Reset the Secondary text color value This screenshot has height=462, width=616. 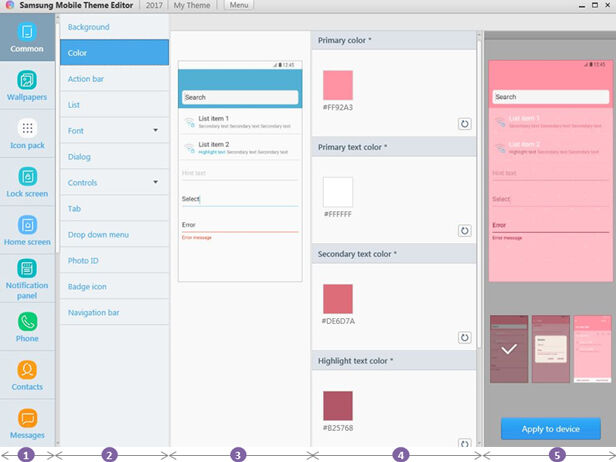click(464, 337)
